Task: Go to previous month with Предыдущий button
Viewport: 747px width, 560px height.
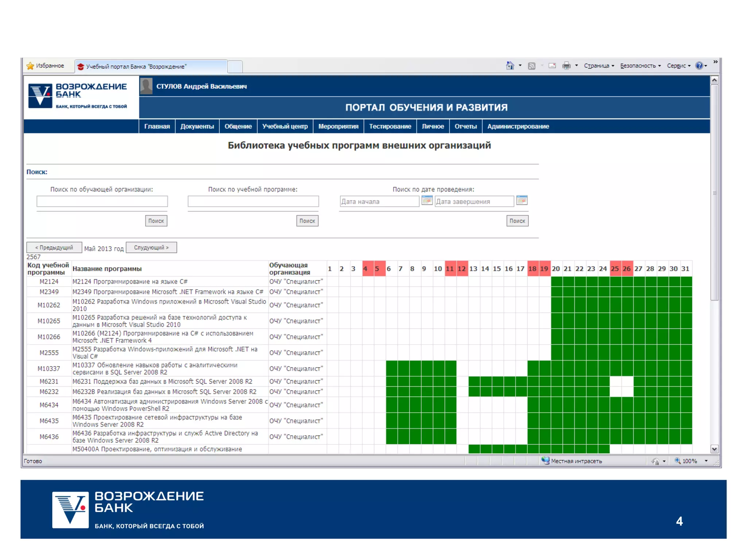Action: pos(54,248)
